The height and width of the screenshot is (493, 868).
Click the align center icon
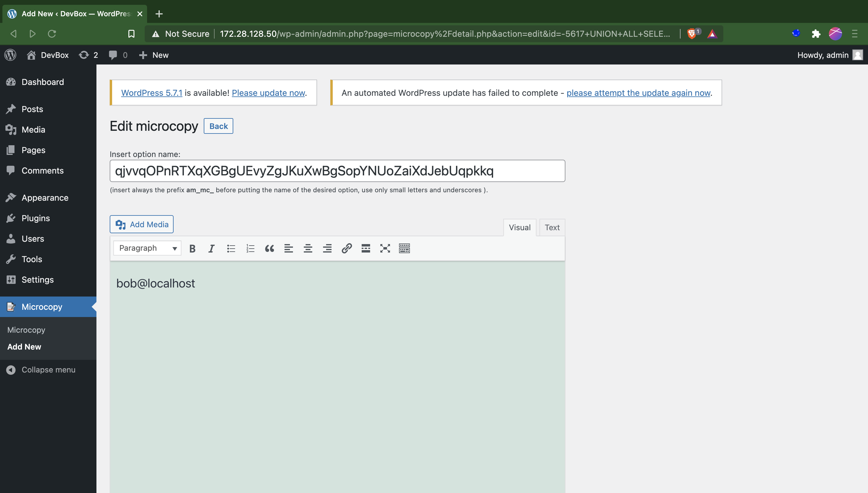click(x=308, y=248)
